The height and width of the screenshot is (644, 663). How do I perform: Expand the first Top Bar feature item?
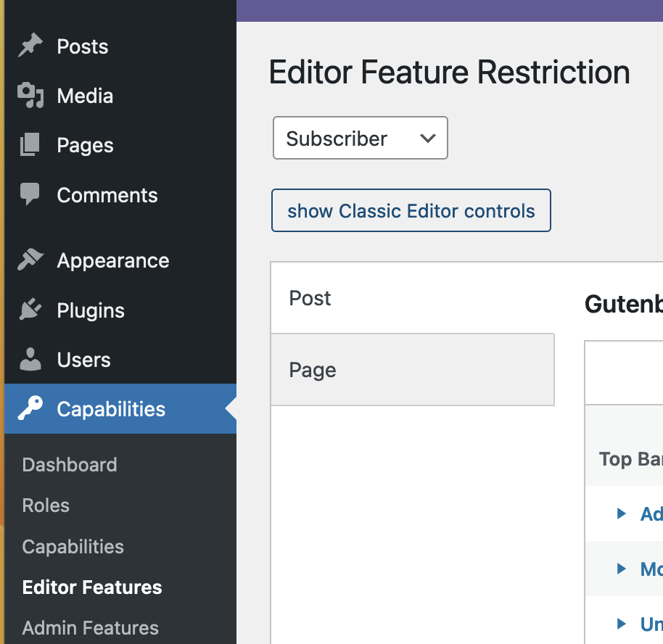click(x=622, y=513)
